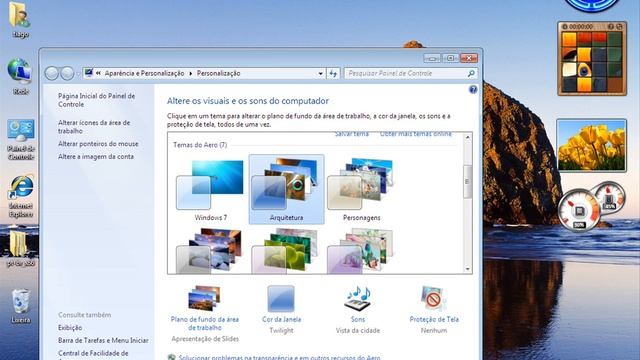Image resolution: width=640 pixels, height=360 pixels.
Task: Click the refresh button next to address bar
Action: pos(333,73)
